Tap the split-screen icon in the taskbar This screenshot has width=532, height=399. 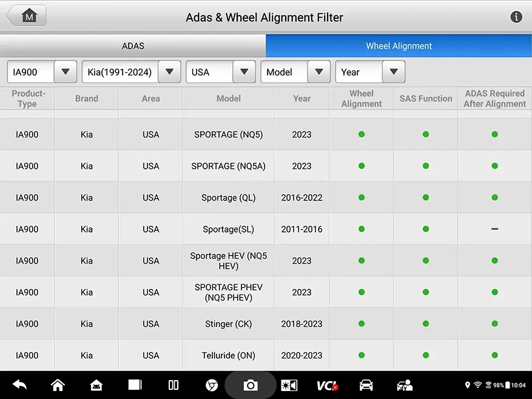173,385
